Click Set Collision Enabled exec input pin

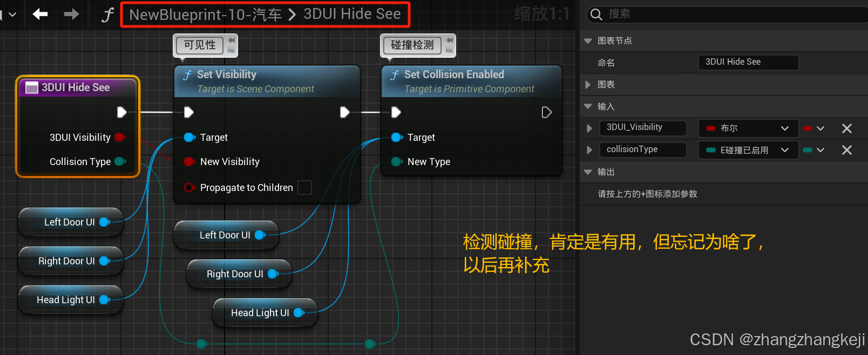click(x=396, y=112)
